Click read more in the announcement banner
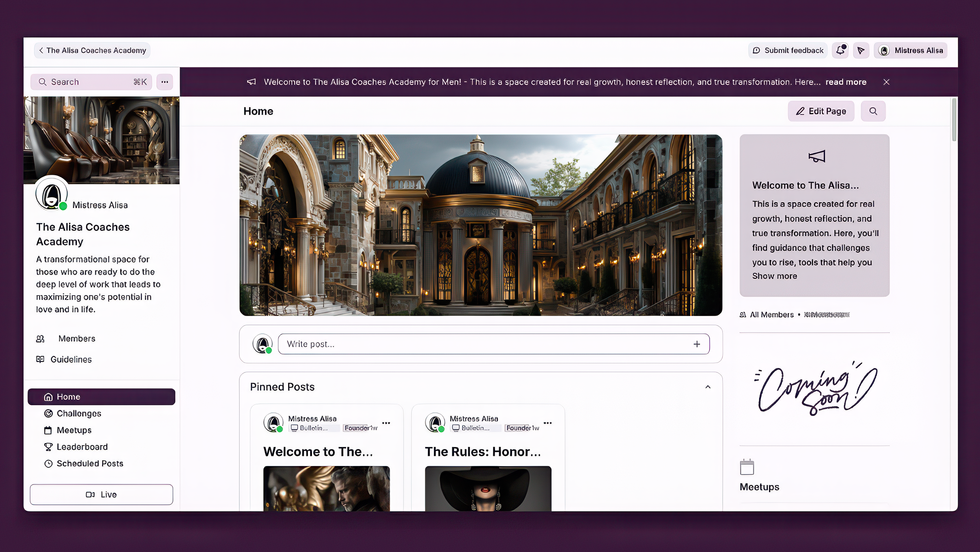Image resolution: width=980 pixels, height=552 pixels. tap(846, 82)
